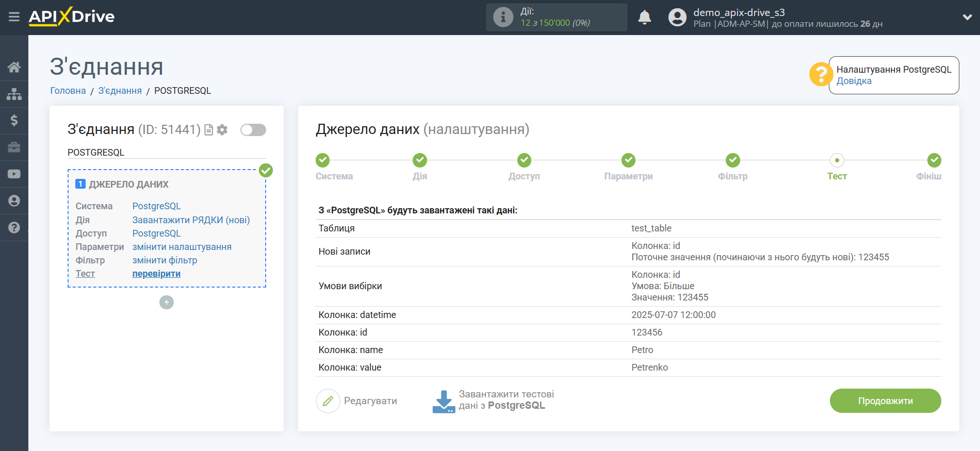
Task: Click the ДЖЕРЕЛО ДАНИХ block title
Action: pos(128,185)
